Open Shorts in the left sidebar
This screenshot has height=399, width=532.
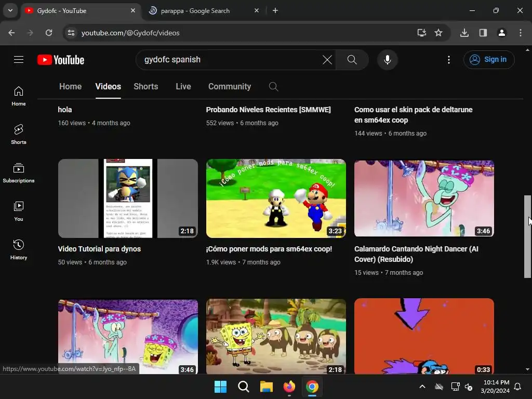pyautogui.click(x=19, y=135)
